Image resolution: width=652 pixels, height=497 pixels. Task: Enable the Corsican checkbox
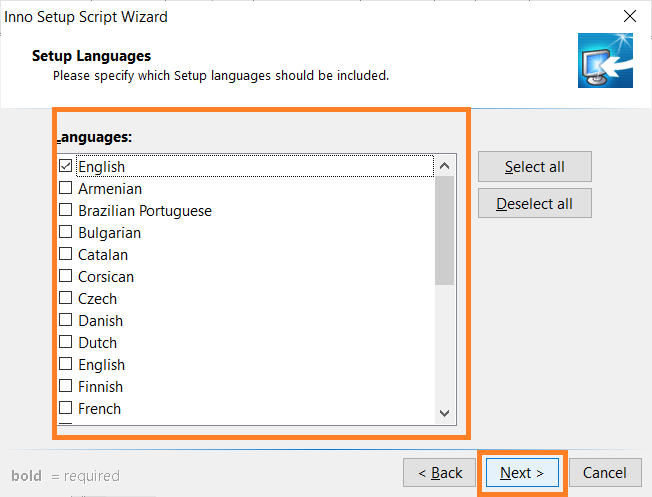coord(66,276)
